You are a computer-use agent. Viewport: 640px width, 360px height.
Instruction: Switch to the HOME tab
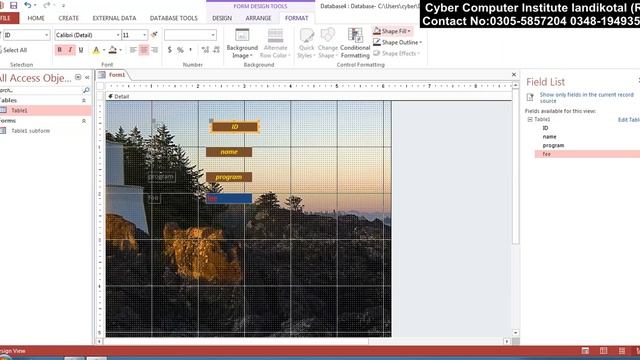(36, 18)
